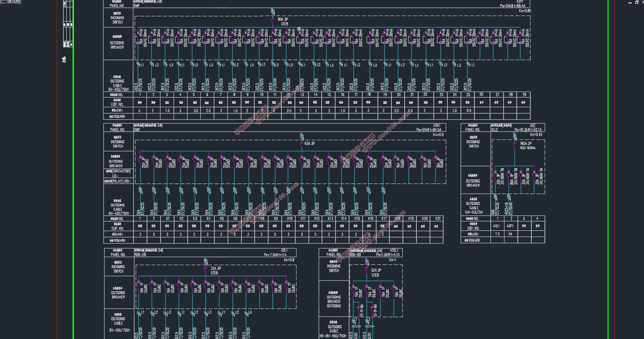This screenshot has width=644, height=339.
Task: Click the 160A incoming switch symbol in A2Z
Action: pyautogui.click(x=515, y=145)
